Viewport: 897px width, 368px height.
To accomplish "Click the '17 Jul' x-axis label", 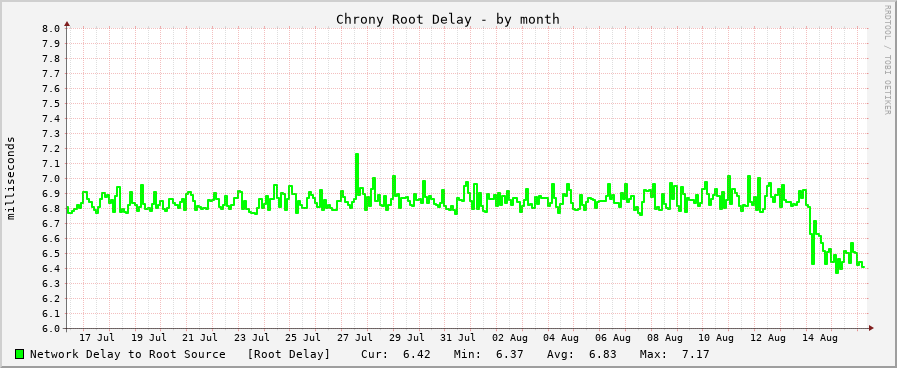I will (x=97, y=338).
